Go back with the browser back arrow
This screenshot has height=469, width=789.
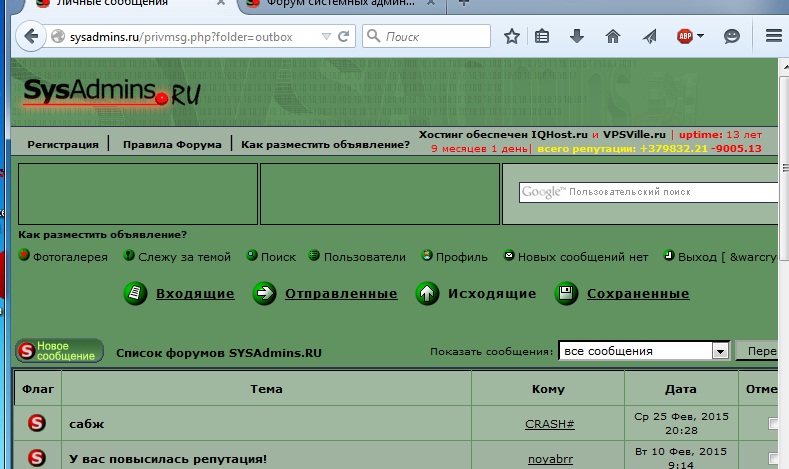[x=31, y=36]
